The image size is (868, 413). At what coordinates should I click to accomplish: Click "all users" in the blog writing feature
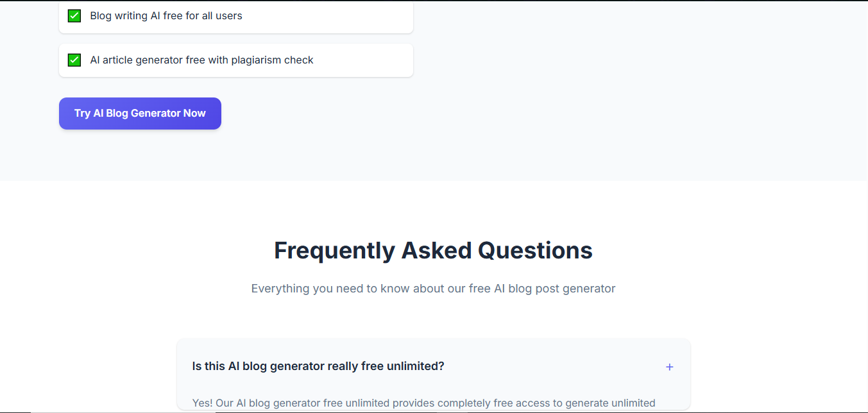click(x=223, y=16)
